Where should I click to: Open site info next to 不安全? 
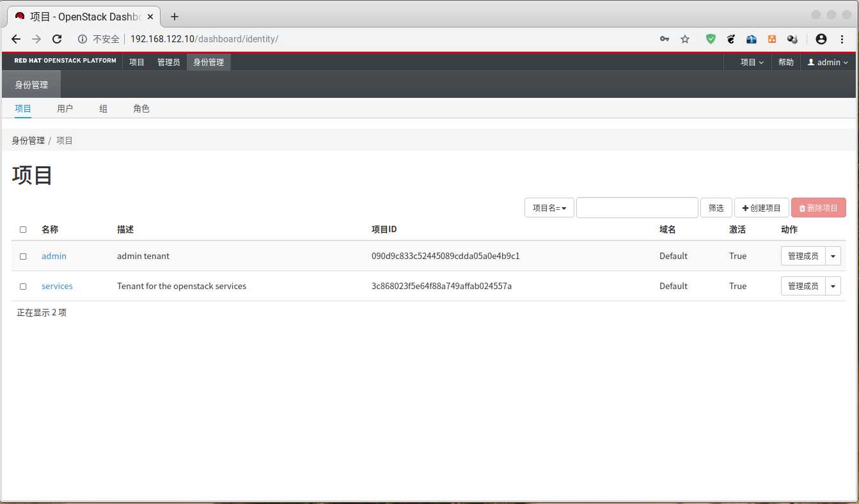point(83,39)
